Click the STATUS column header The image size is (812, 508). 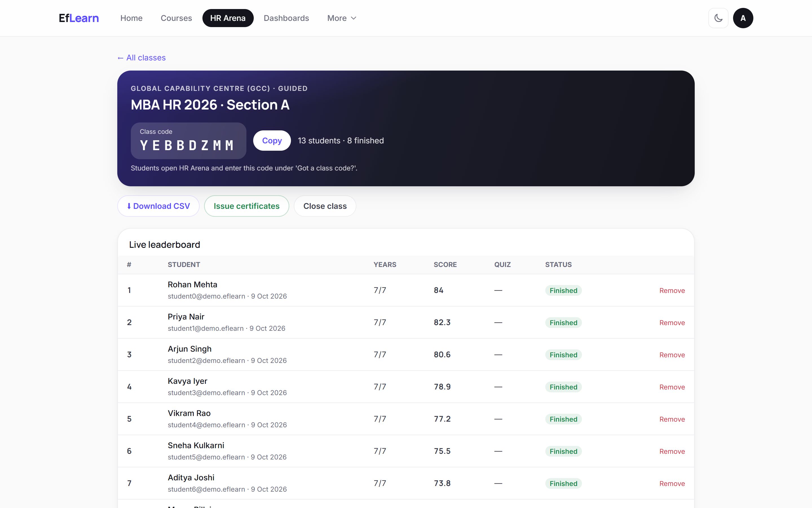coord(558,264)
